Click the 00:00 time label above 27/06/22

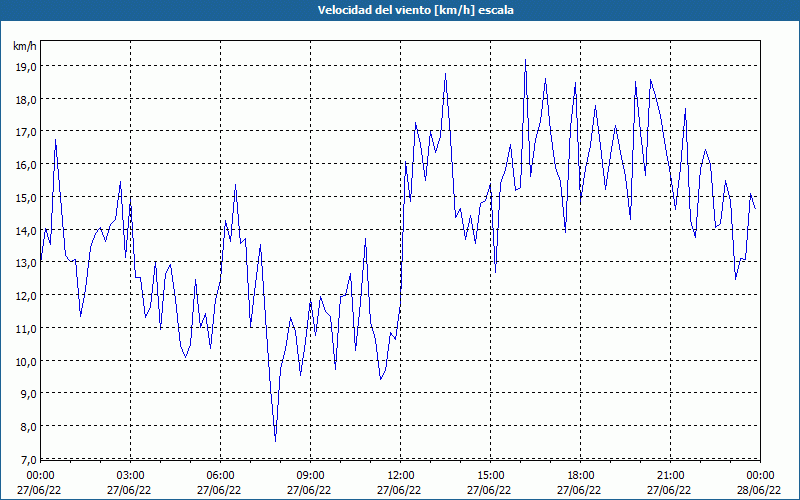[40, 476]
